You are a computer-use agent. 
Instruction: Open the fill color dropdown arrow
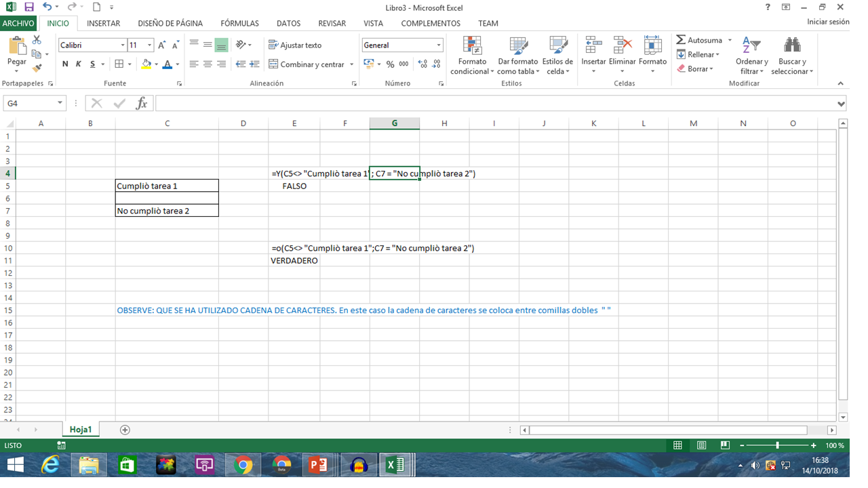157,63
